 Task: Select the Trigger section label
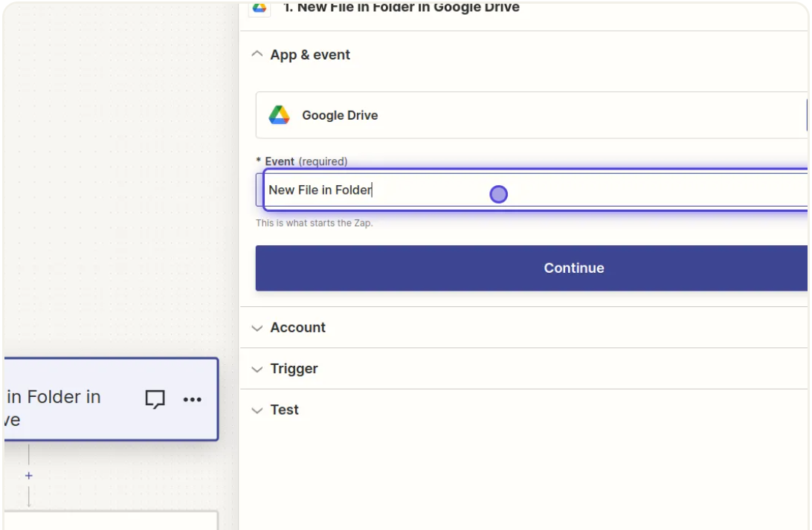click(x=294, y=369)
